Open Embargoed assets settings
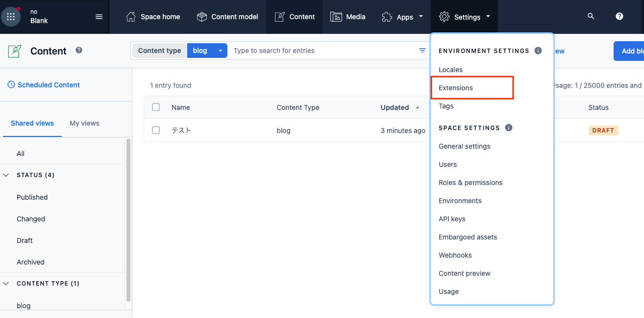Screen dimensions: 644x318 click(468, 237)
